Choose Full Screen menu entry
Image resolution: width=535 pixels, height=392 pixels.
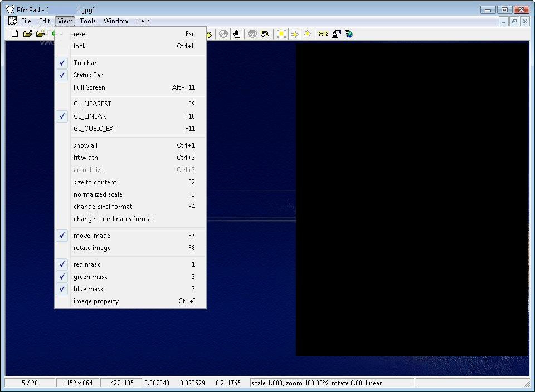click(x=130, y=87)
